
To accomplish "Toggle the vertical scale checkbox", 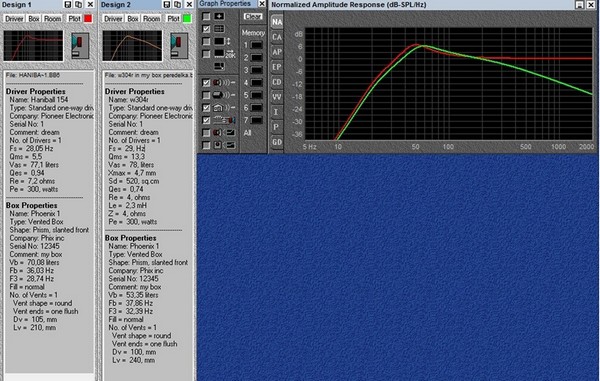I will [x=206, y=41].
